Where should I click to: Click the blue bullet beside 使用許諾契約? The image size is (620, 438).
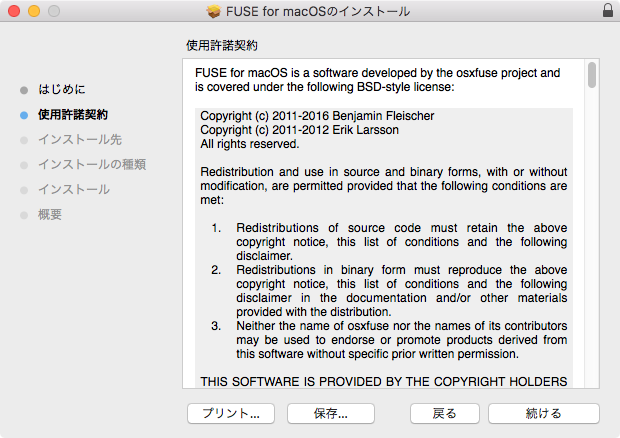24,115
